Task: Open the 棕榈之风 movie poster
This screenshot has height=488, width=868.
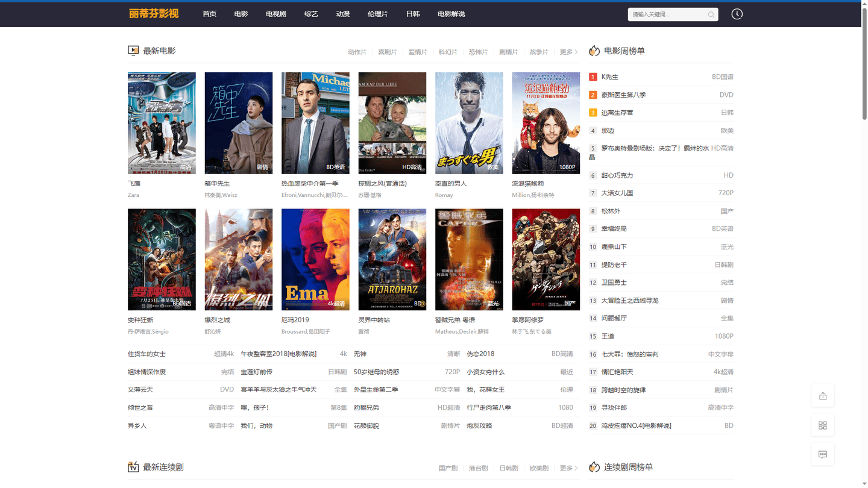Action: point(392,123)
